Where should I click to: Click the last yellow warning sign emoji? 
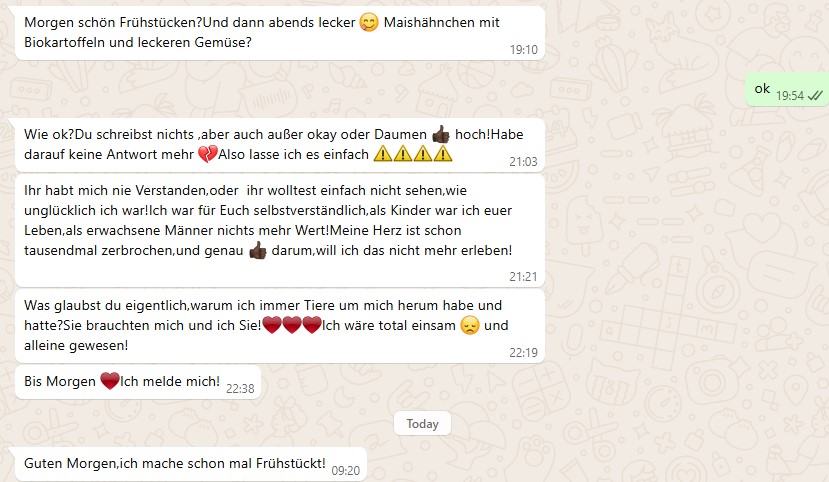click(x=443, y=154)
